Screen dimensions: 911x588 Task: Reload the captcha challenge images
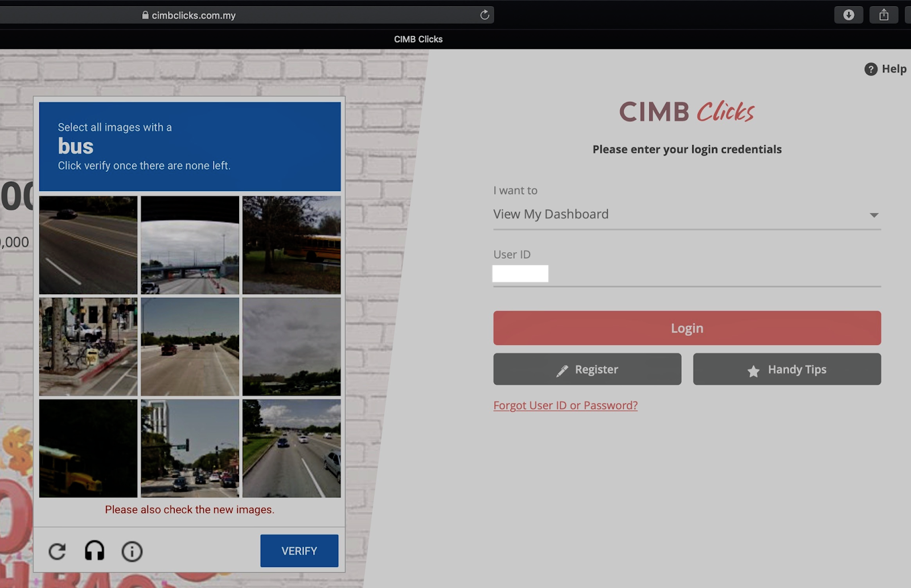tap(57, 551)
